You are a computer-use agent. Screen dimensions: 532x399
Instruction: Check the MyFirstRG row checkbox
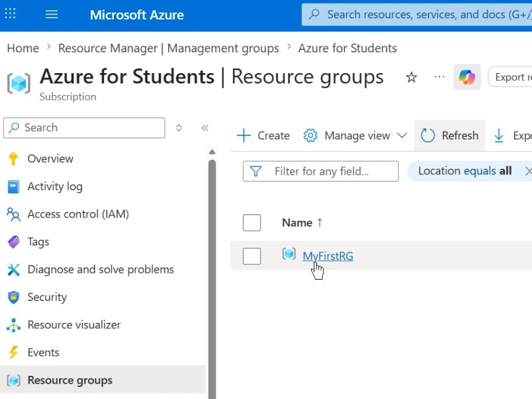pyautogui.click(x=252, y=256)
